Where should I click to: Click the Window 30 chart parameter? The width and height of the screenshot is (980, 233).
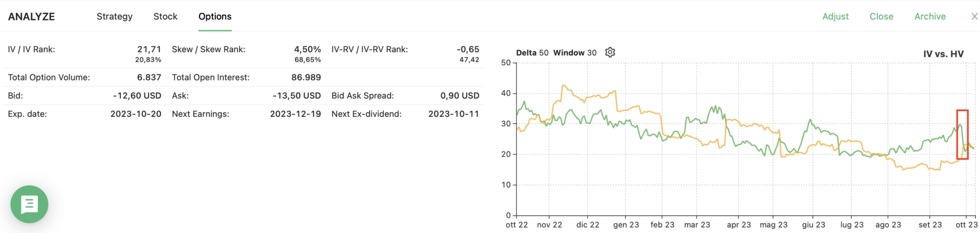(x=575, y=53)
